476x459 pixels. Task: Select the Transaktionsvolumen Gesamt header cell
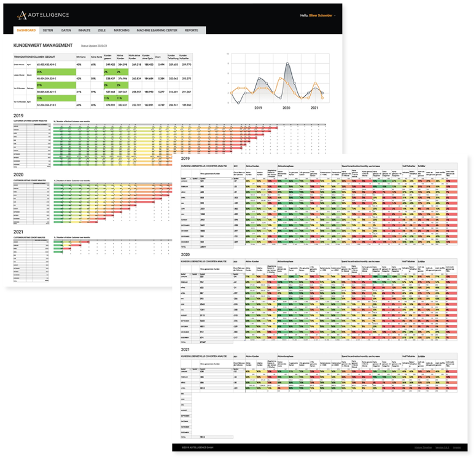pos(44,57)
